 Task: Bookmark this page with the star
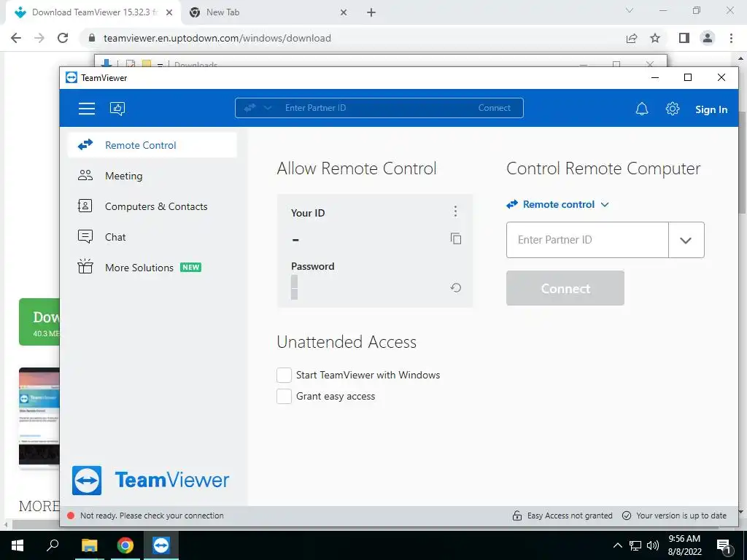coord(655,38)
